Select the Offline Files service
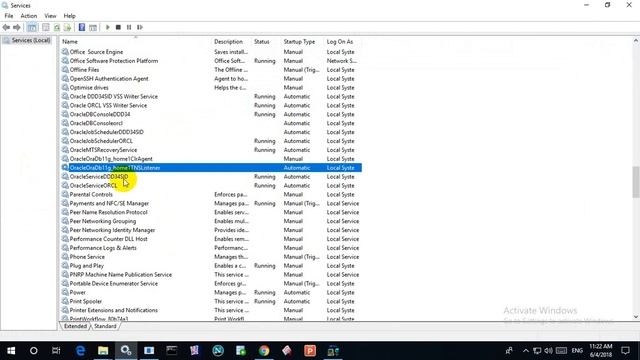 click(x=211, y=70)
